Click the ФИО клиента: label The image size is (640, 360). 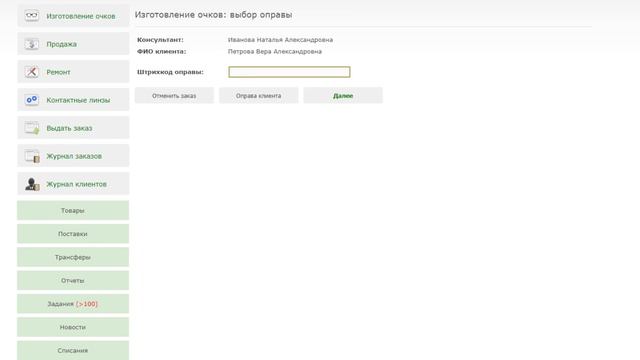(162, 51)
